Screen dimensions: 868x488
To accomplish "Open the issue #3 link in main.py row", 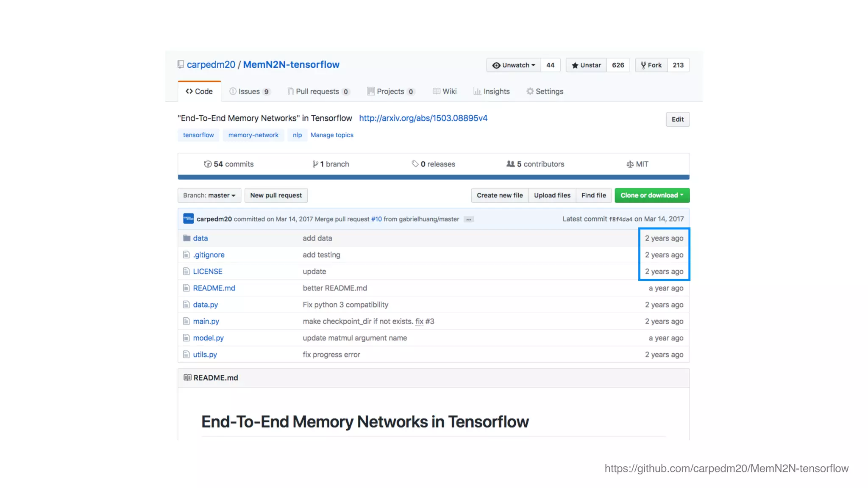I will 430,321.
